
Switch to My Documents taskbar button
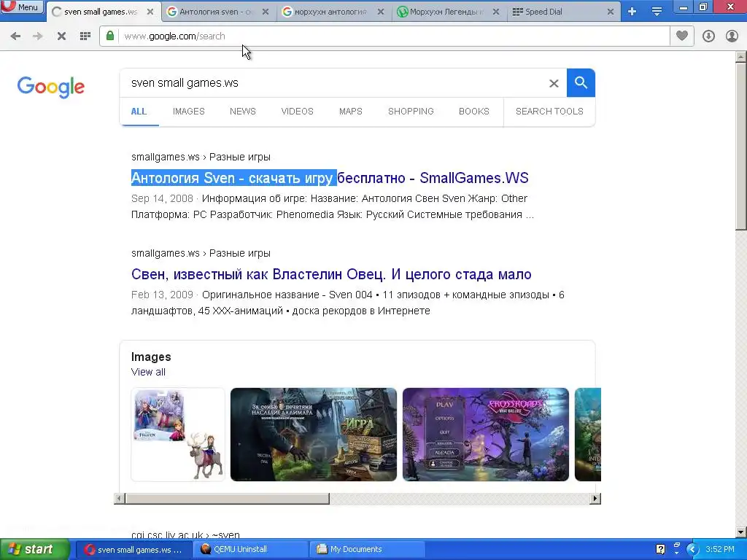(367, 550)
